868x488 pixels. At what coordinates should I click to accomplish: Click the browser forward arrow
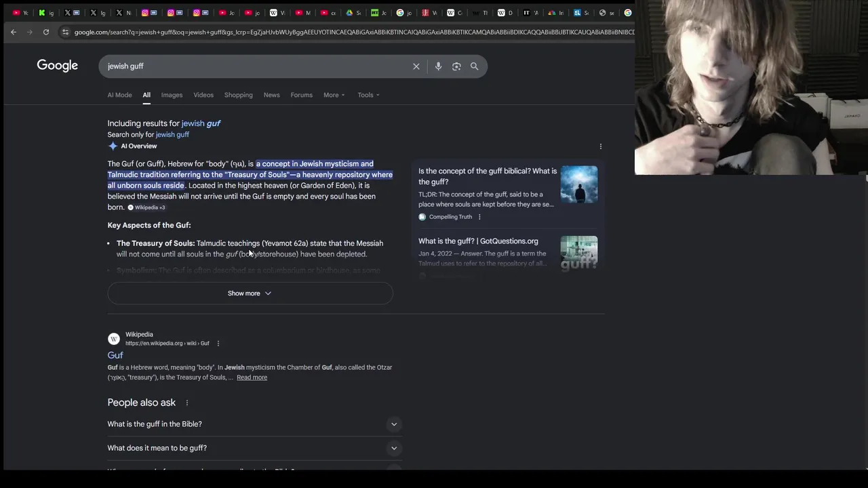click(x=30, y=32)
